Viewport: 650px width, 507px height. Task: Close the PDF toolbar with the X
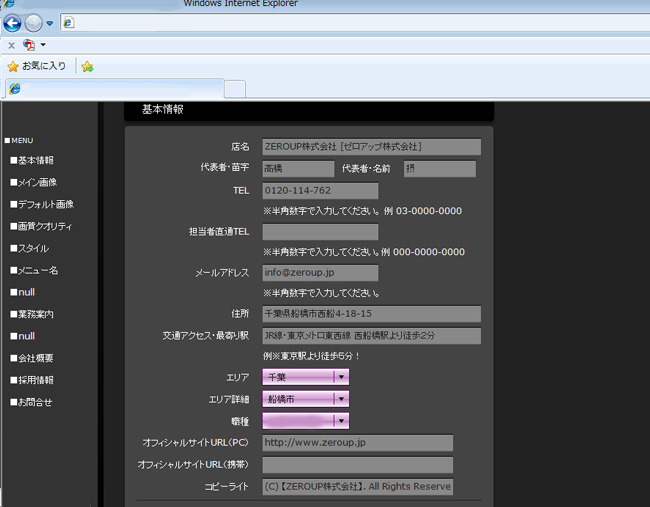[x=11, y=45]
